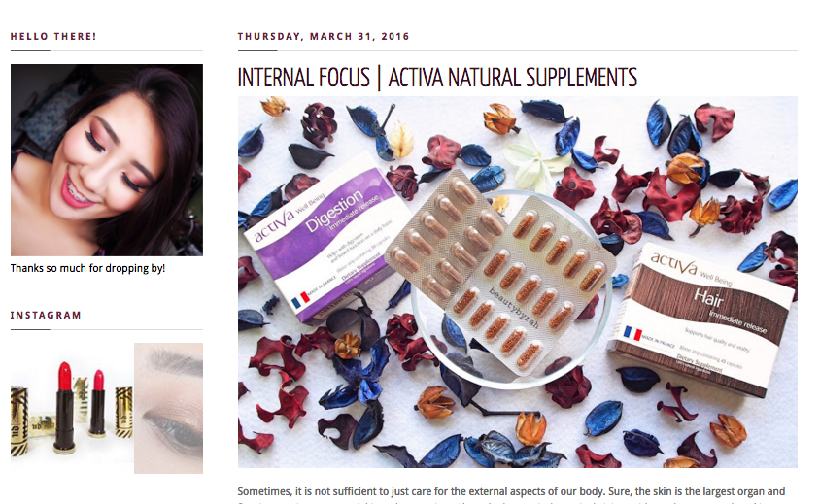Open the eye makeup Instagram thumbnail
Image resolution: width=820 pixels, height=504 pixels.
coord(168,408)
